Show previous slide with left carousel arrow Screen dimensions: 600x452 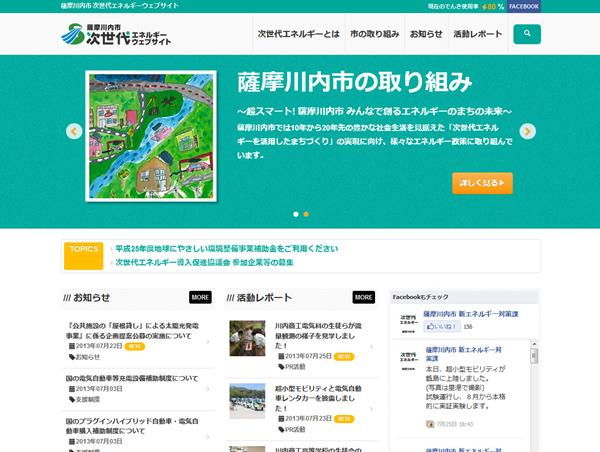74,131
